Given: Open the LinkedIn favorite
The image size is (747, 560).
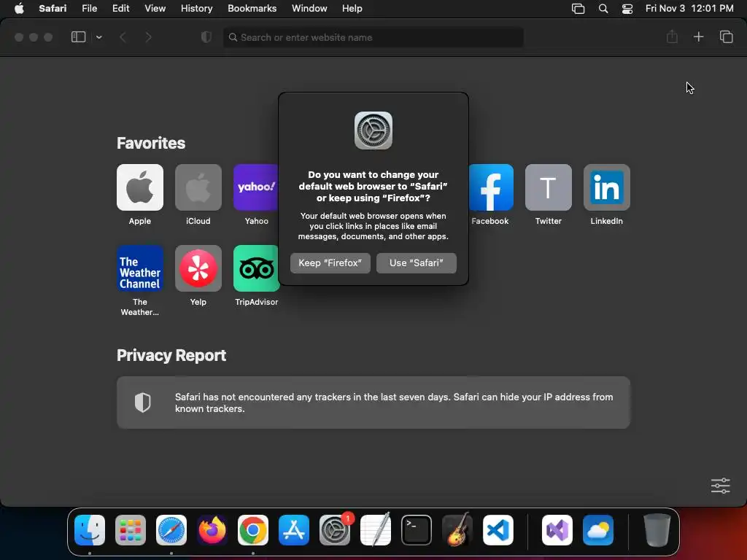Looking at the screenshot, I should tap(606, 187).
